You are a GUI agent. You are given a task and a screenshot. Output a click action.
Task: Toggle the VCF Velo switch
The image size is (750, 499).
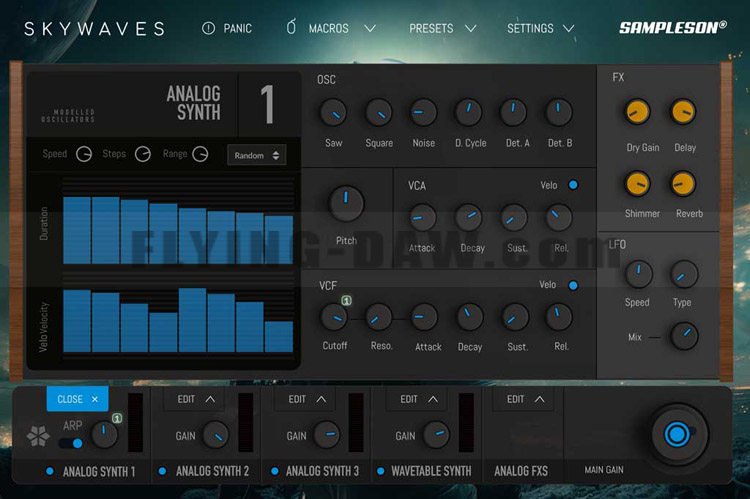point(573,285)
